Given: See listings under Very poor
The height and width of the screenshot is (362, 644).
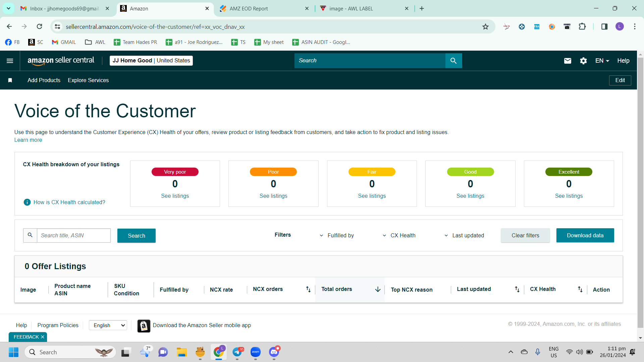Looking at the screenshot, I should pos(175,196).
